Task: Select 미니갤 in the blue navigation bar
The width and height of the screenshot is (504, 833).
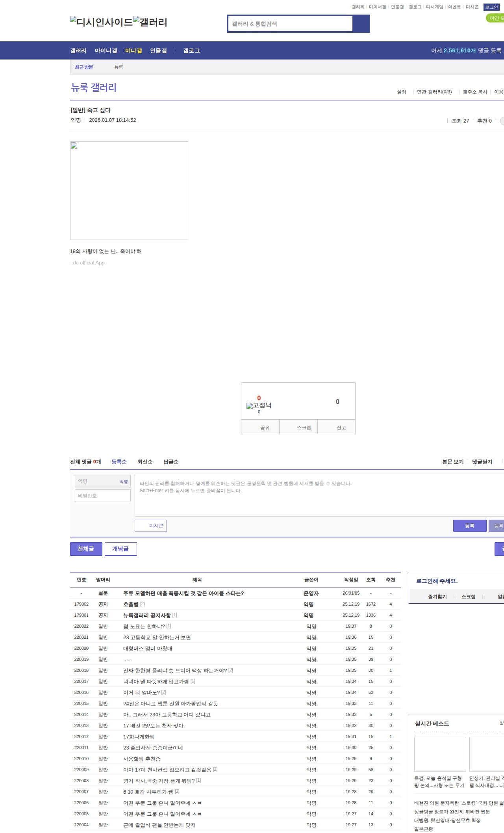Action: 133,51
